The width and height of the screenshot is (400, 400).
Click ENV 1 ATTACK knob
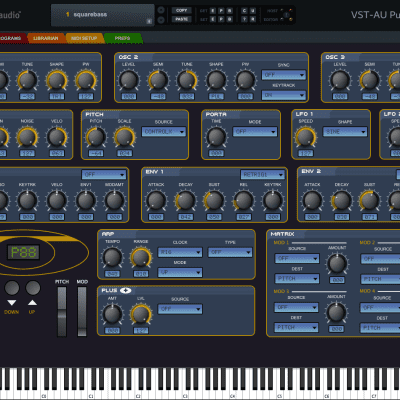tap(156, 200)
